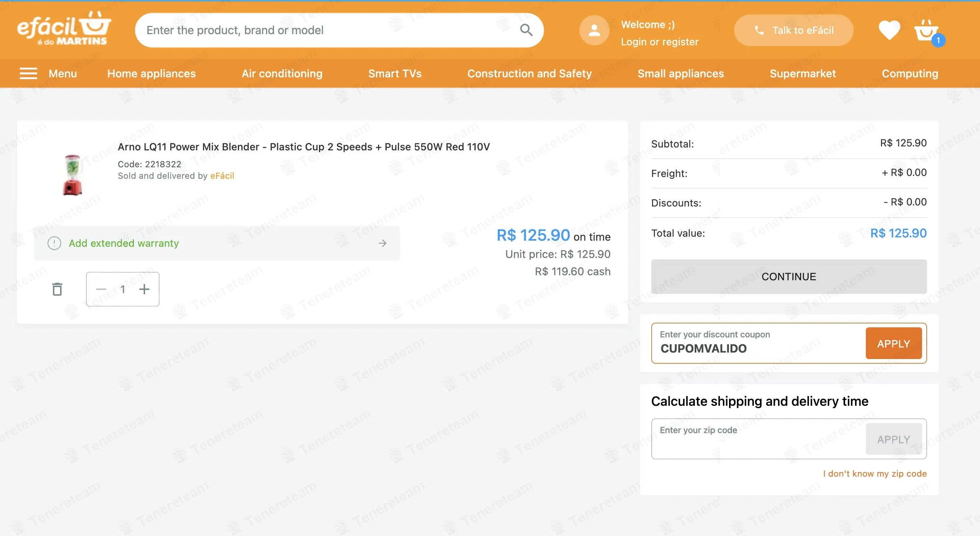Open Login or register link
This screenshot has width=980, height=536.
pos(659,42)
